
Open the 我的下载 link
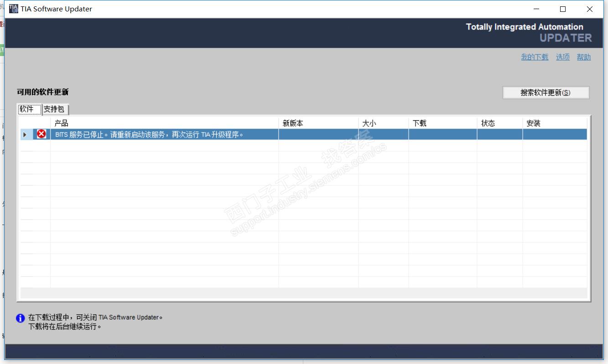tap(535, 57)
